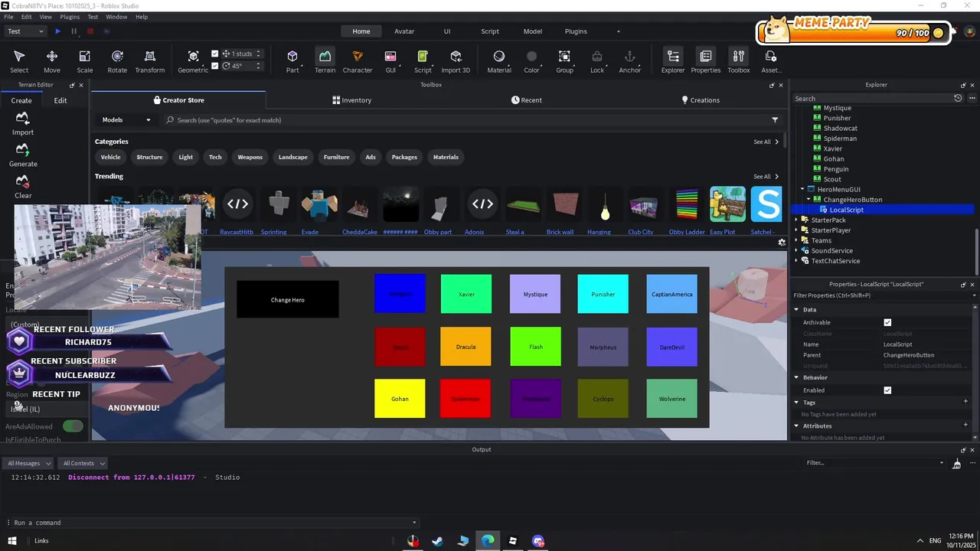
Task: Click the yellow Gohan hero tile
Action: [400, 399]
